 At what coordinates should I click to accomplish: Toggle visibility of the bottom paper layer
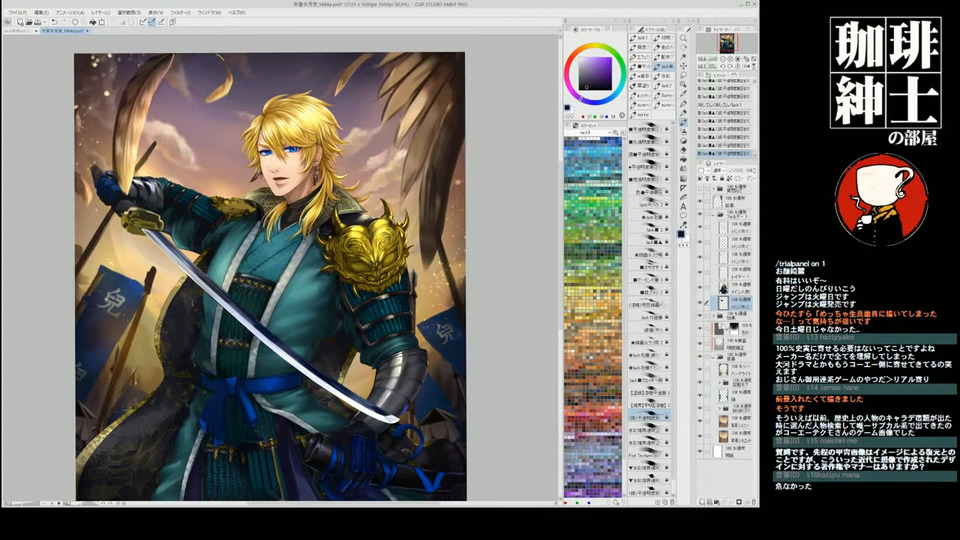click(x=701, y=451)
